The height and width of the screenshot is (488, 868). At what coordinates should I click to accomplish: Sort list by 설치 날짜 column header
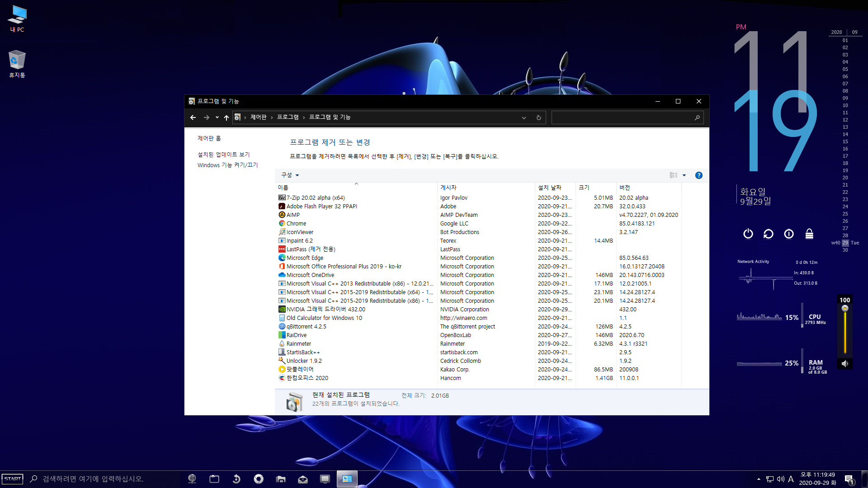tap(555, 188)
